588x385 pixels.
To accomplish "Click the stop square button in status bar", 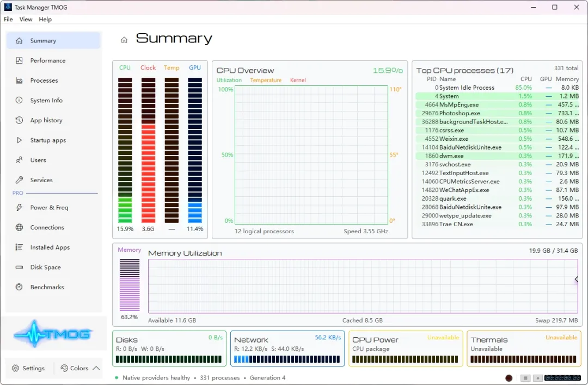I will click(525, 378).
